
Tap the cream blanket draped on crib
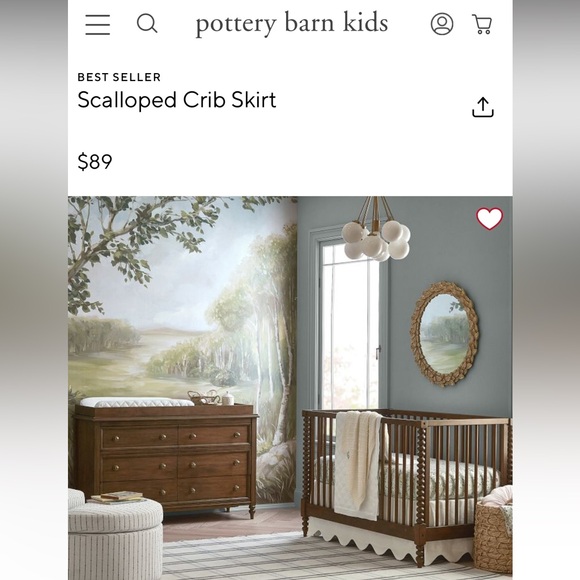[x=358, y=465]
